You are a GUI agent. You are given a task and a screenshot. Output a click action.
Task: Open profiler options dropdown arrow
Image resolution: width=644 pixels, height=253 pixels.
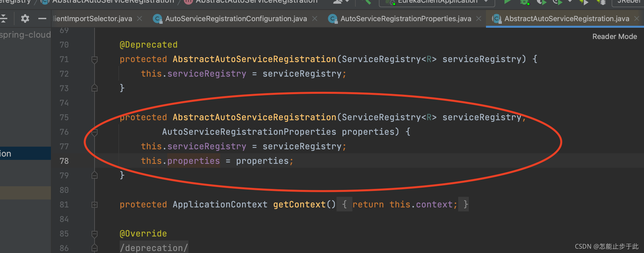570,1
